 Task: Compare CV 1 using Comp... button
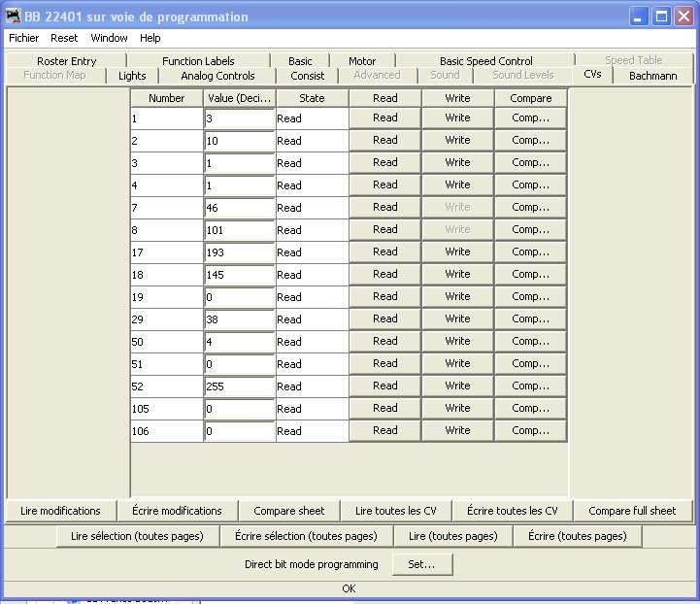[x=530, y=117]
